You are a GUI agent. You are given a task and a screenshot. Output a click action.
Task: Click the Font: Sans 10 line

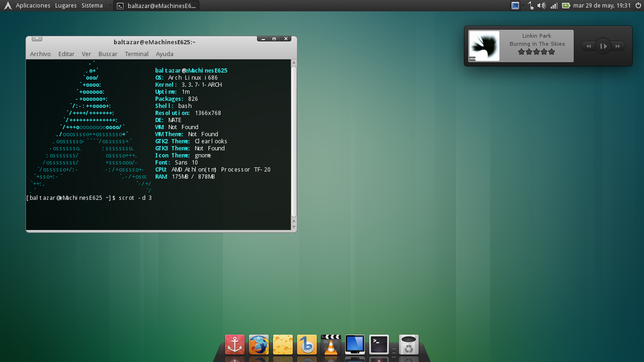coord(176,162)
